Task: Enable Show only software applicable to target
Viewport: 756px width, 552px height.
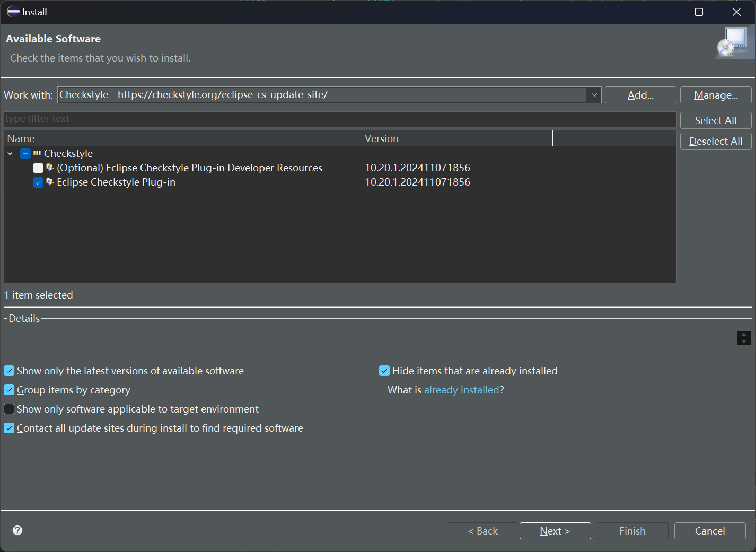Action: [x=9, y=409]
